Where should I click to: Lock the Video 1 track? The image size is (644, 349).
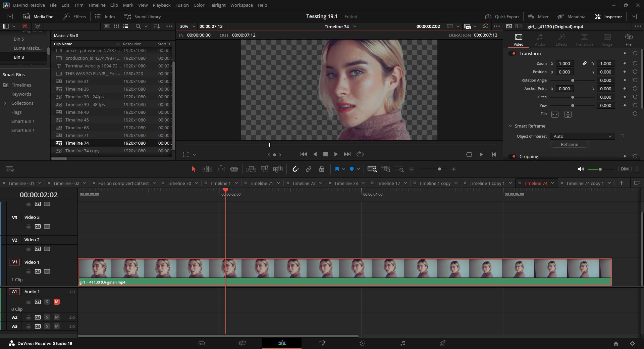[29, 271]
